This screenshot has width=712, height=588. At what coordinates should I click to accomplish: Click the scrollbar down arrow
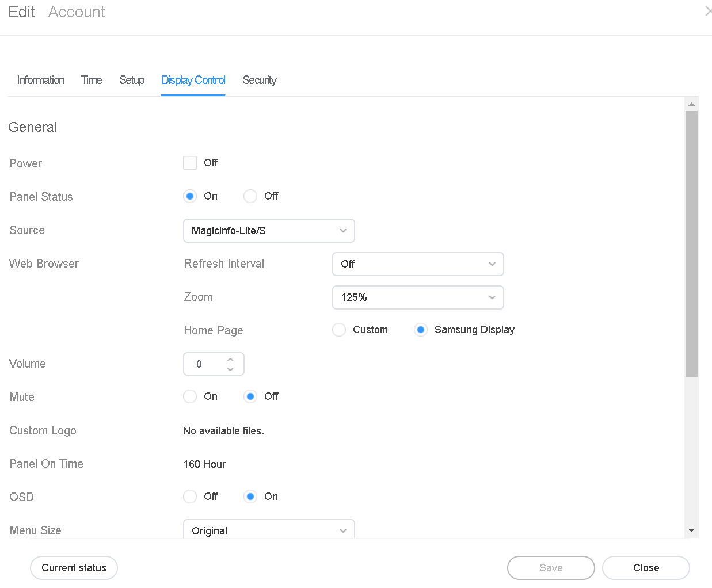[692, 530]
